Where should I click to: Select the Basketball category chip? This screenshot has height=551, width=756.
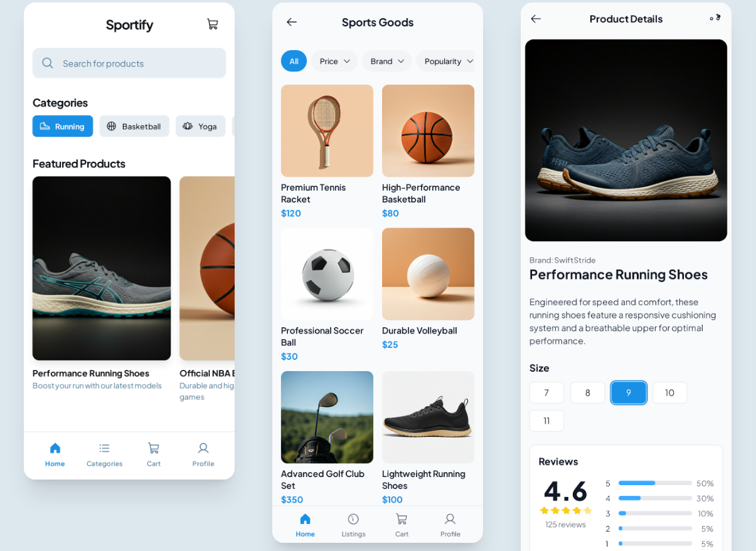click(x=134, y=126)
